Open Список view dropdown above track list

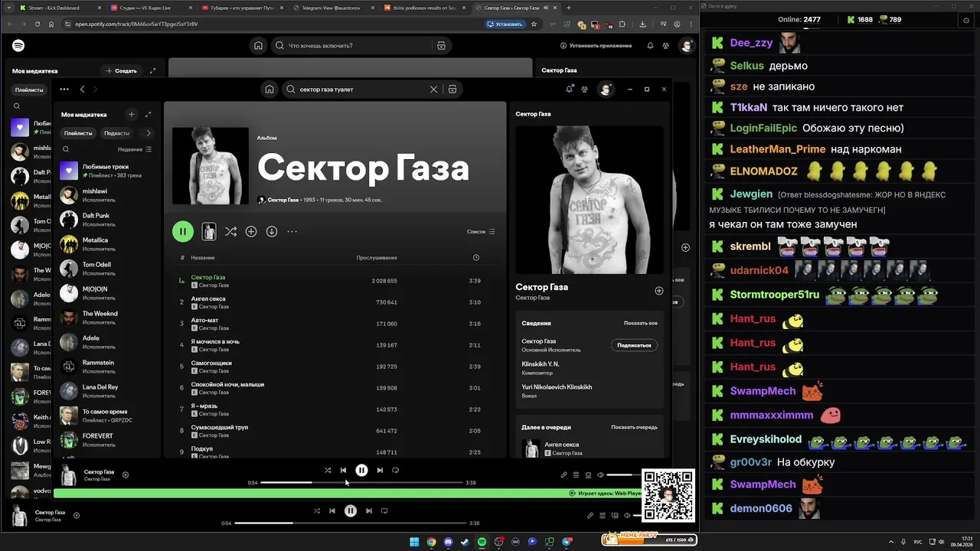point(481,231)
